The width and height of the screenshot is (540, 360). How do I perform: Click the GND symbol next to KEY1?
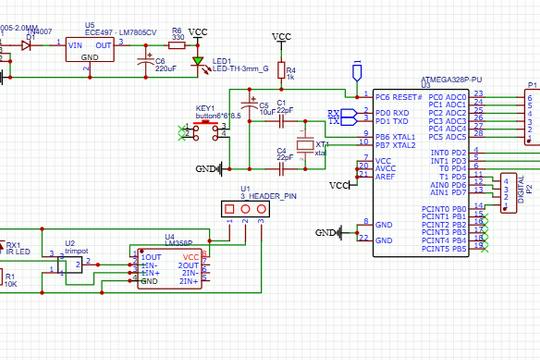point(209,169)
